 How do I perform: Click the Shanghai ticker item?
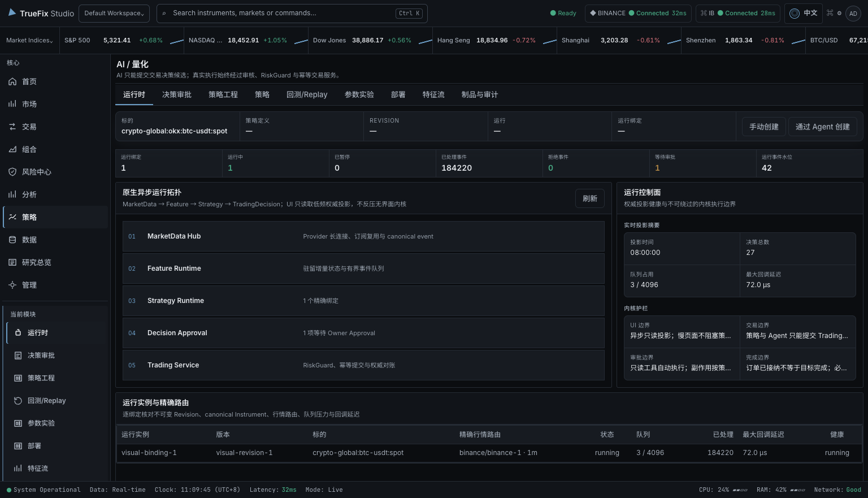pos(619,40)
